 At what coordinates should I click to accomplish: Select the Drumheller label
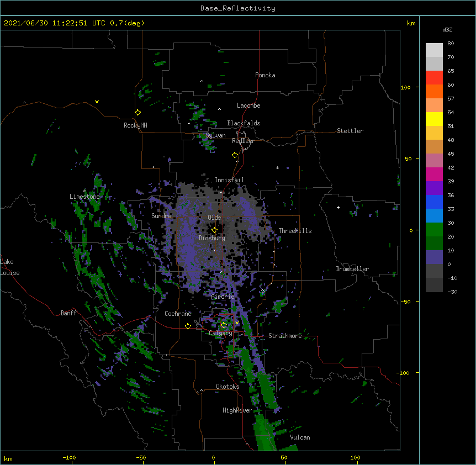click(x=352, y=269)
